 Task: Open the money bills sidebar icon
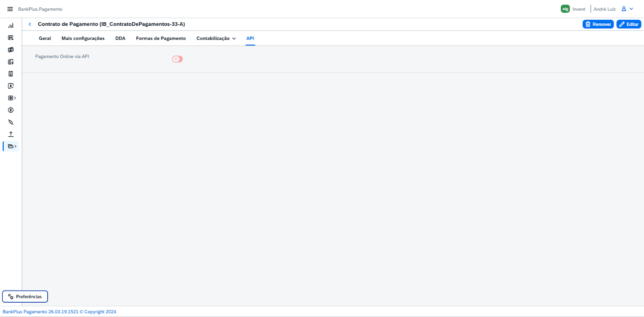click(11, 50)
